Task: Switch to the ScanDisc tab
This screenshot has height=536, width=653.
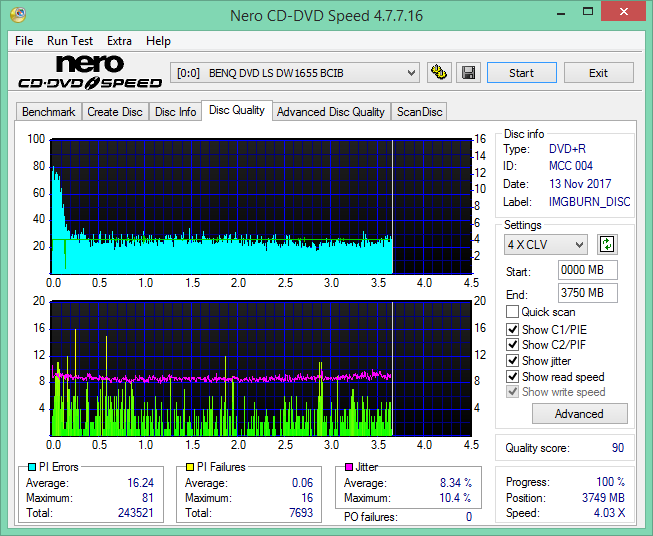Action: tap(419, 112)
